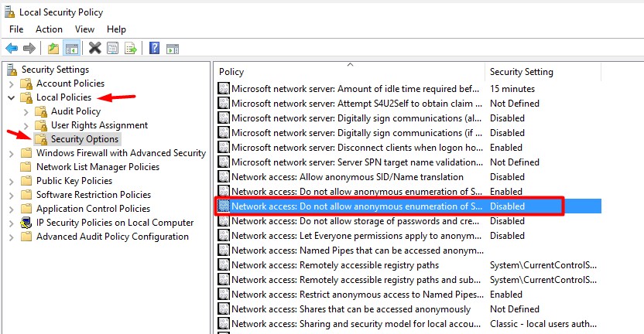
Task: Click the Delete (X) toolbar icon
Action: point(95,48)
